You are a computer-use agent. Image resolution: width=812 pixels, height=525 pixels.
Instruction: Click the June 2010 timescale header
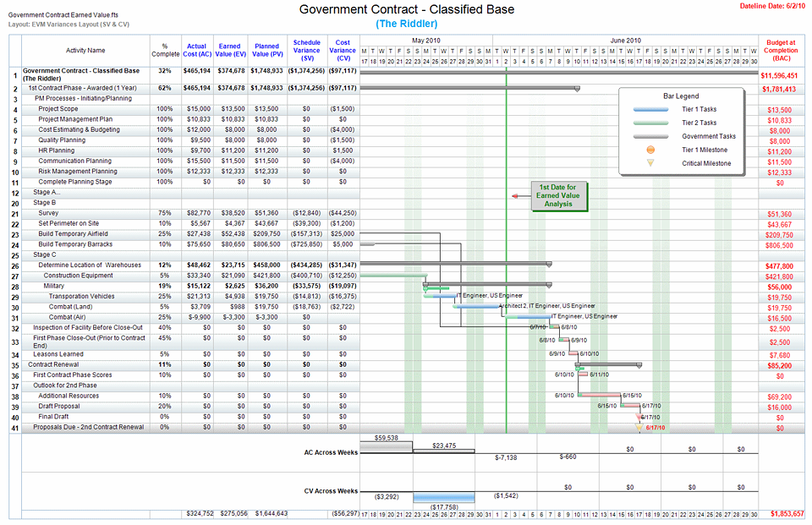point(625,40)
